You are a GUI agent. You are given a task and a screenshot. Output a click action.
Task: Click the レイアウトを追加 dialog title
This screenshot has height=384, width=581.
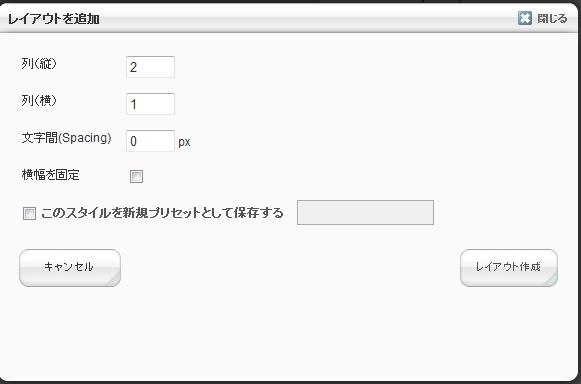point(53,19)
